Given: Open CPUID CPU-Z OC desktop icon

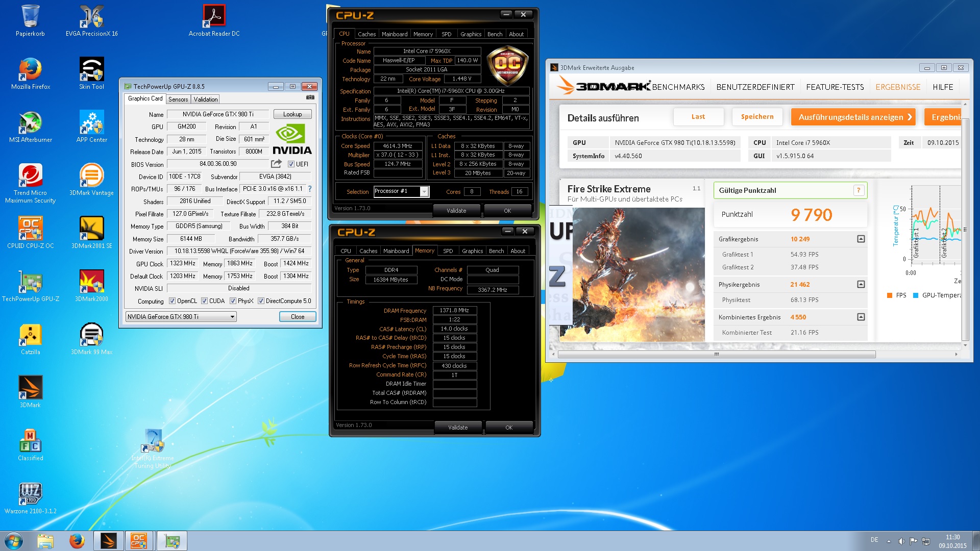Looking at the screenshot, I should pos(31,233).
